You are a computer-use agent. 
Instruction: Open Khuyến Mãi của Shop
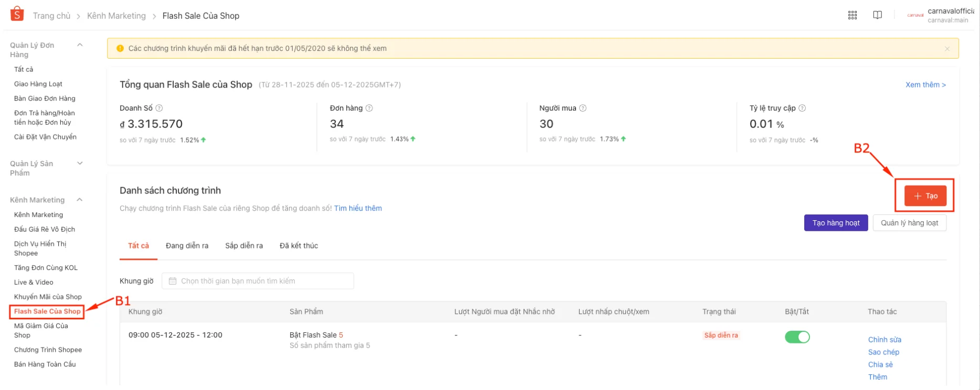pos(48,297)
